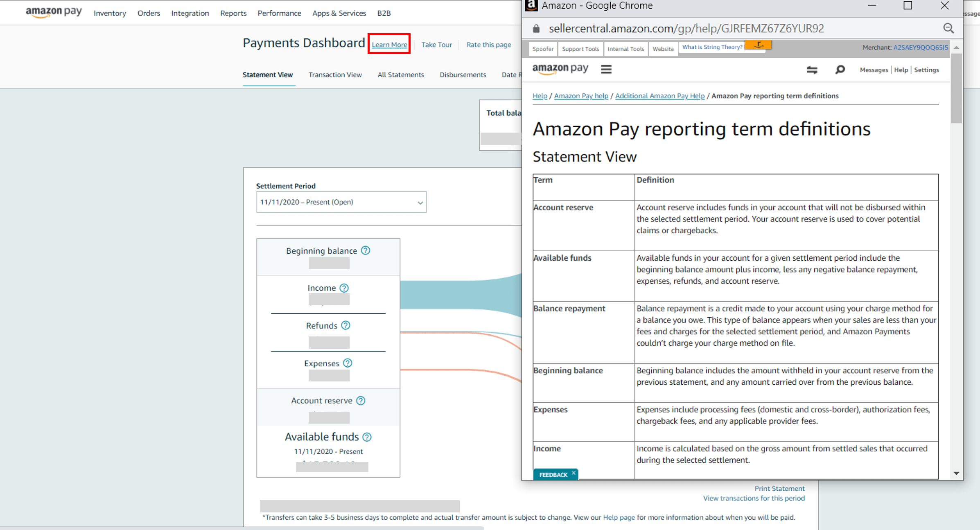Click the switch accounts arrows icon

coord(812,70)
